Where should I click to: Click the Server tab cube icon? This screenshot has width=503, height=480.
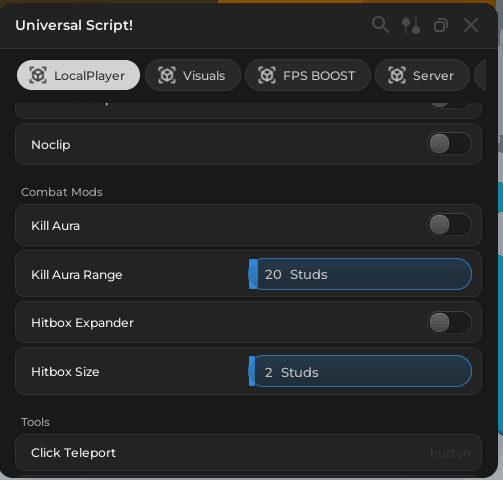397,75
